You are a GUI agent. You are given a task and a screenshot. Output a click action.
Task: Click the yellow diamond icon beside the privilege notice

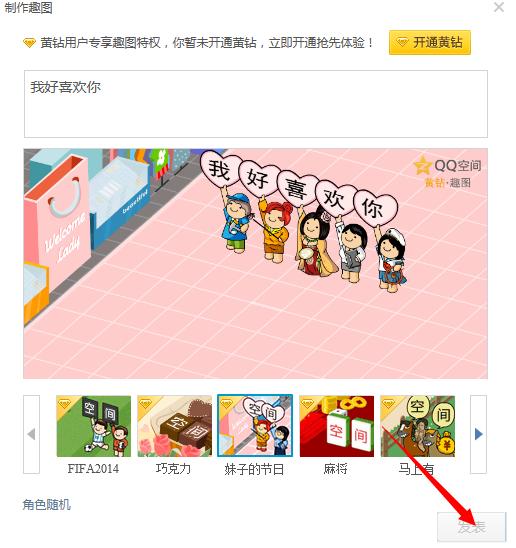(29, 43)
